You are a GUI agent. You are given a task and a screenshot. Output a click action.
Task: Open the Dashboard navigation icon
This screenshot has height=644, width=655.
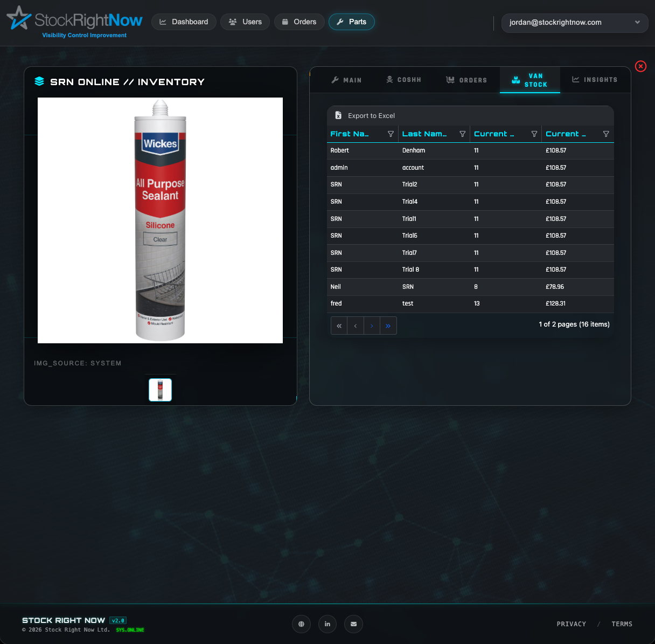(x=164, y=22)
